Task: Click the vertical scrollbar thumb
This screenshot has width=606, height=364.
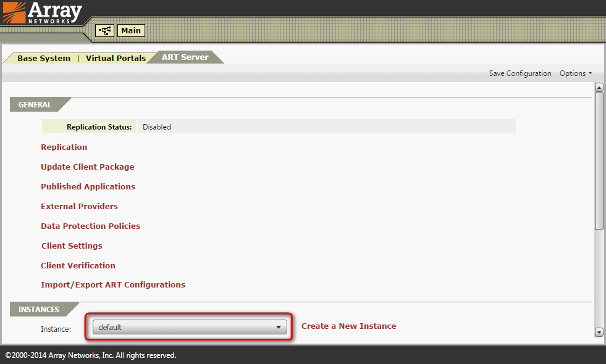Action: [599, 160]
